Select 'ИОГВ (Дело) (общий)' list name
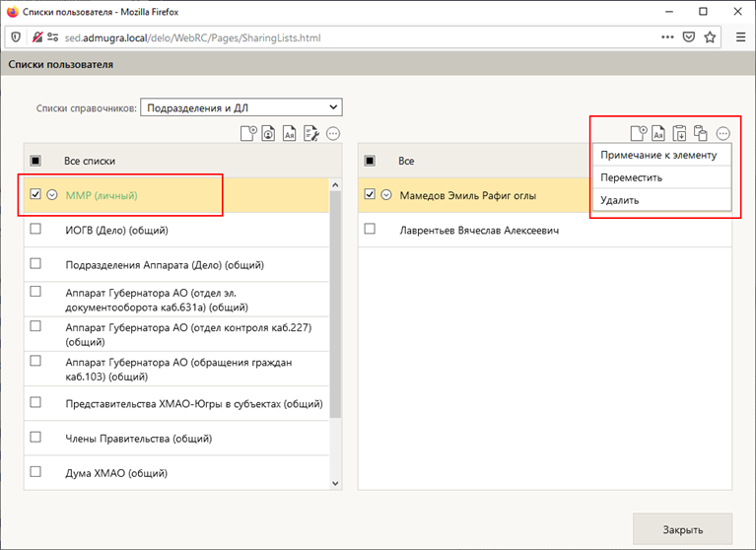 116,231
